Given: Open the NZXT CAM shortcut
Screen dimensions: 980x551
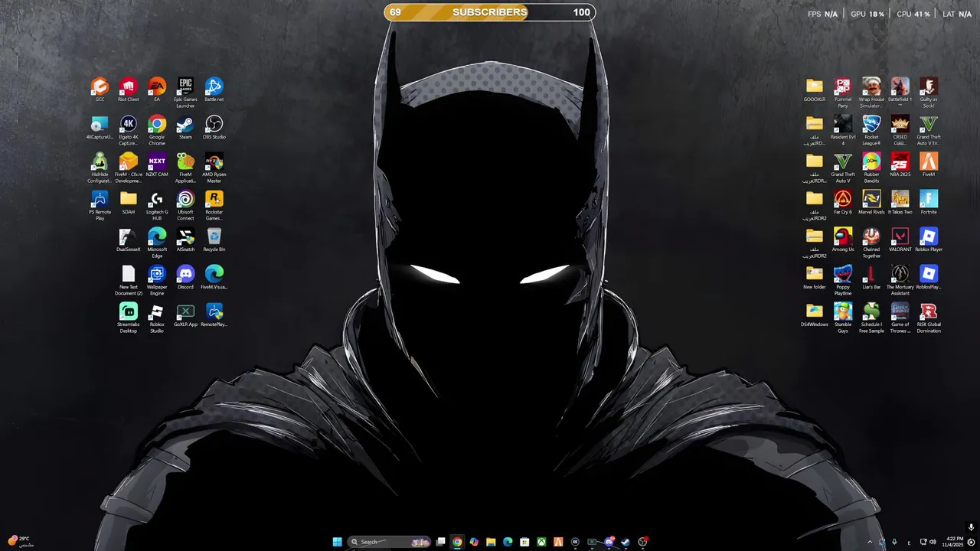Looking at the screenshot, I should (157, 165).
